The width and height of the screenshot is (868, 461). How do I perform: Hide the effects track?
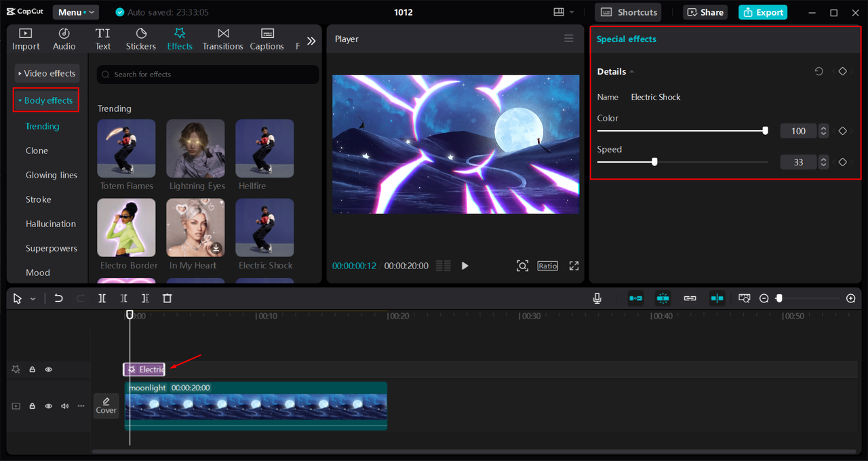point(49,369)
